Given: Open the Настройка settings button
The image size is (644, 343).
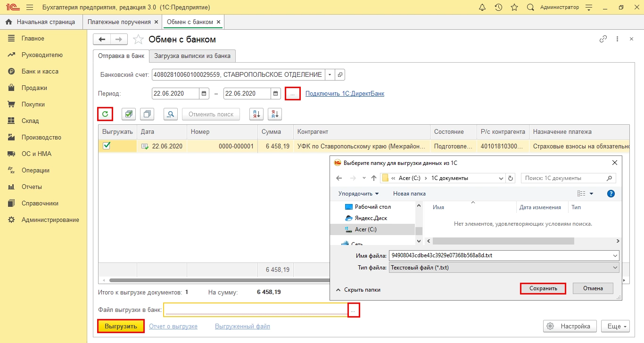Looking at the screenshot, I should click(570, 326).
